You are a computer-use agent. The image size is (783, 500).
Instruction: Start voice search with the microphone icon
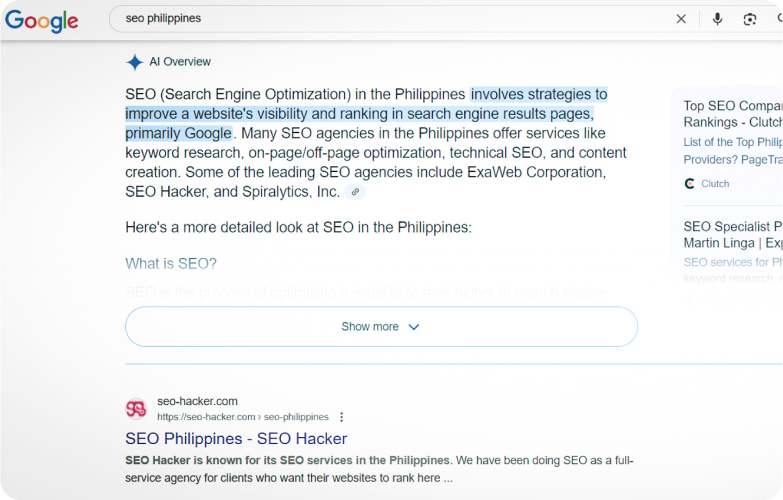coord(717,19)
